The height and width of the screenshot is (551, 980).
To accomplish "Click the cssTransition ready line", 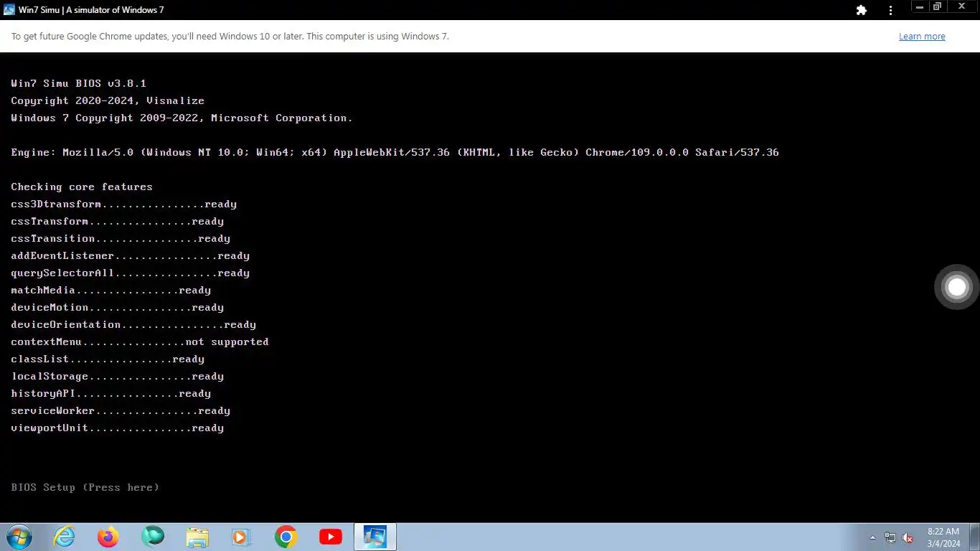I will (121, 238).
